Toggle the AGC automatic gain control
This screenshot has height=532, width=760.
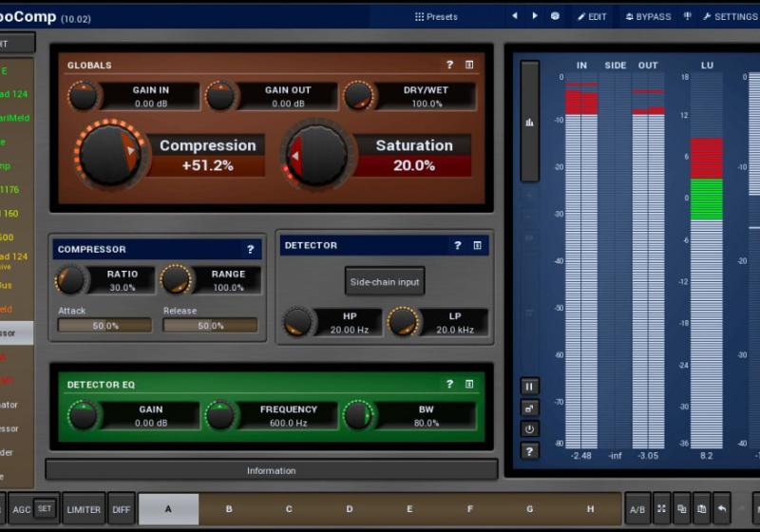21,509
